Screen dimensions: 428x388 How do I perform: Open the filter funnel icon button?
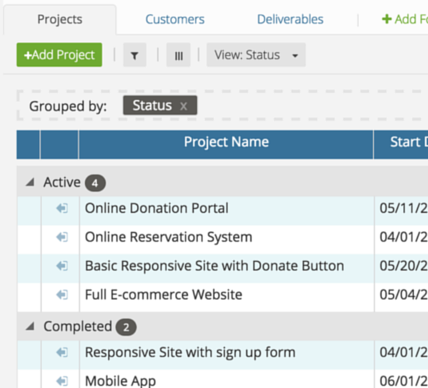click(x=135, y=55)
